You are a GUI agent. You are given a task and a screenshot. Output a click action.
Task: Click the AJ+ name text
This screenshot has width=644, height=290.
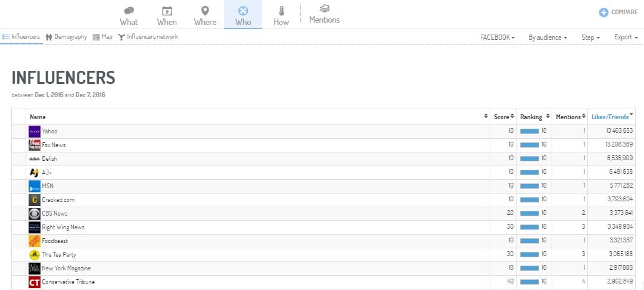[x=47, y=173]
